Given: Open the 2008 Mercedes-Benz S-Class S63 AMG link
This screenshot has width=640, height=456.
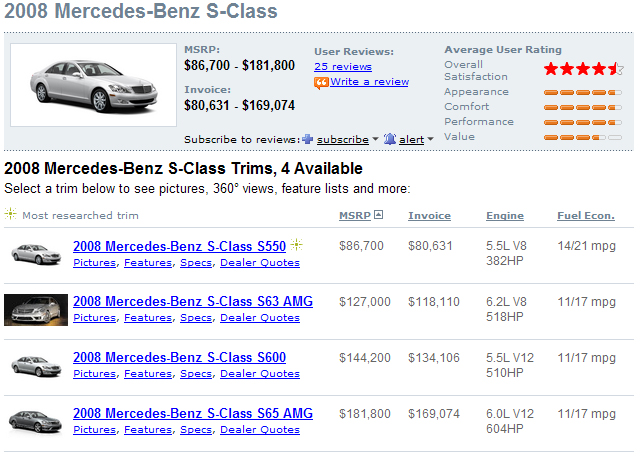Looking at the screenshot, I should 193,301.
